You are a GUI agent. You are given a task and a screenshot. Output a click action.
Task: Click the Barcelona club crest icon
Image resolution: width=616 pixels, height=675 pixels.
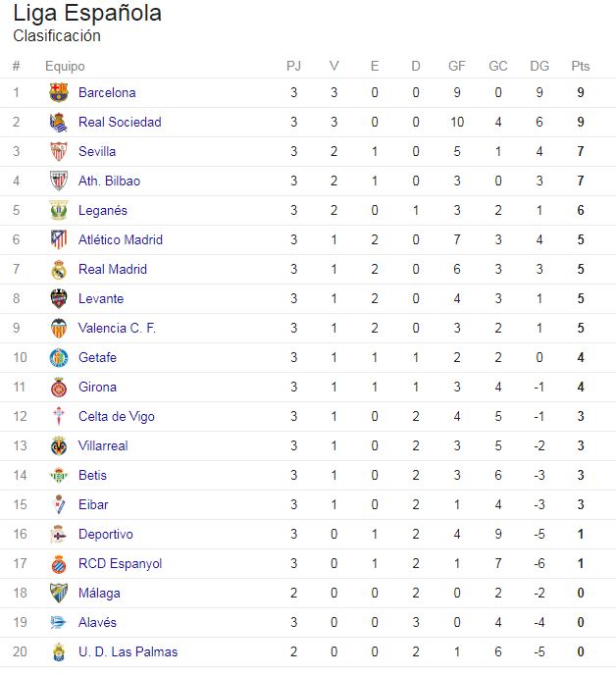click(59, 93)
